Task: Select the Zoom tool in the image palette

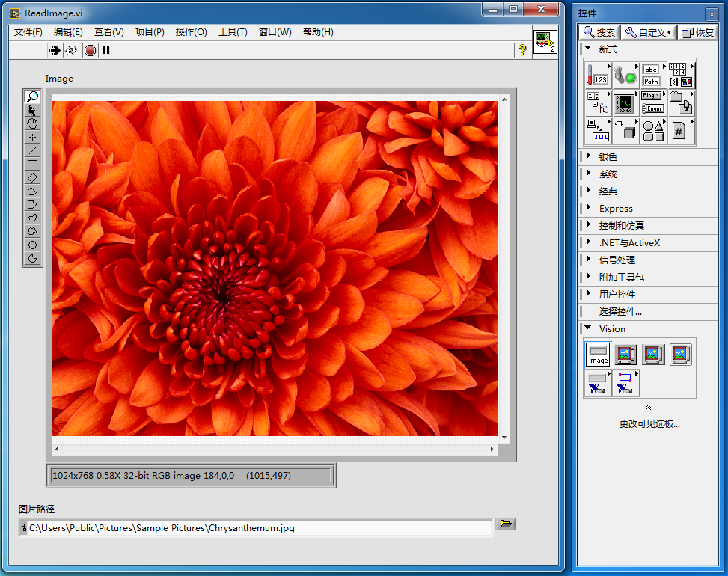Action: pos(31,96)
